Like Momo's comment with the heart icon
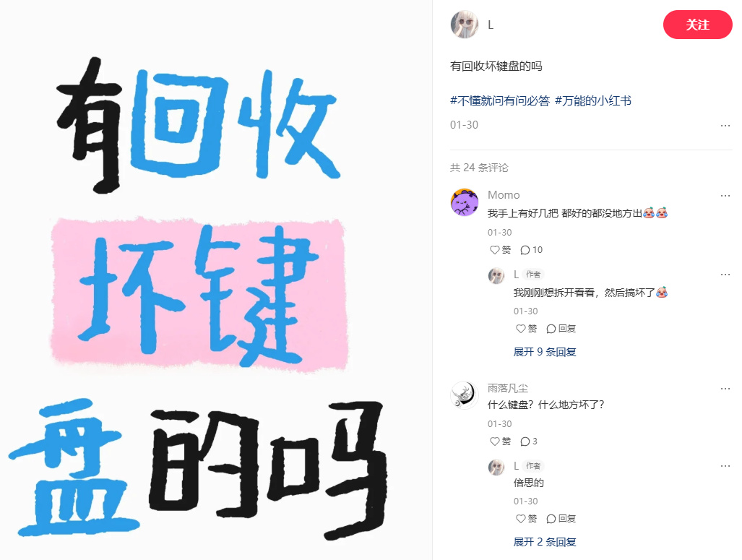742x560 pixels. [x=500, y=250]
